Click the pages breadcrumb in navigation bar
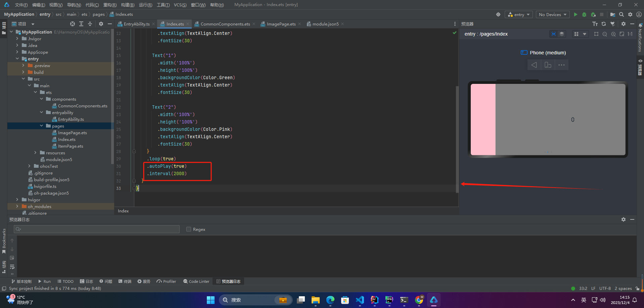This screenshot has width=644, height=308. point(99,14)
